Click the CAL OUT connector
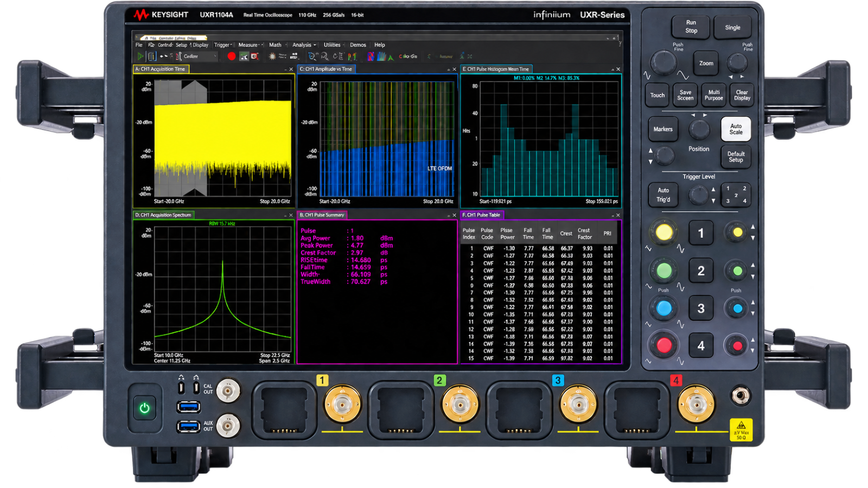Viewport: 868px width, 488px height. 228,390
